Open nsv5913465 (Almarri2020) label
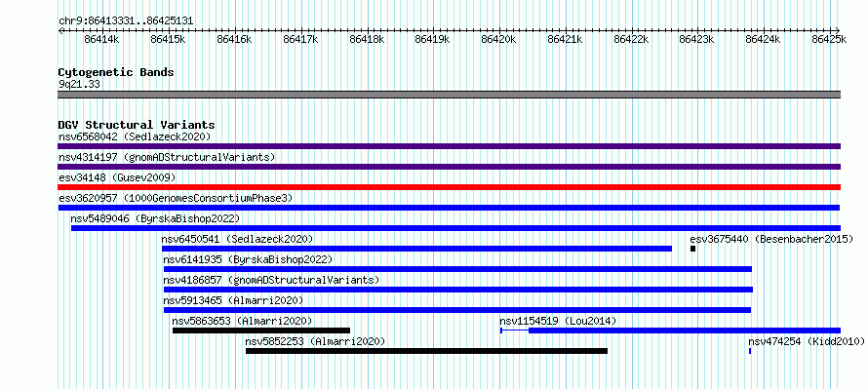The height and width of the screenshot is (389, 868). point(233,300)
